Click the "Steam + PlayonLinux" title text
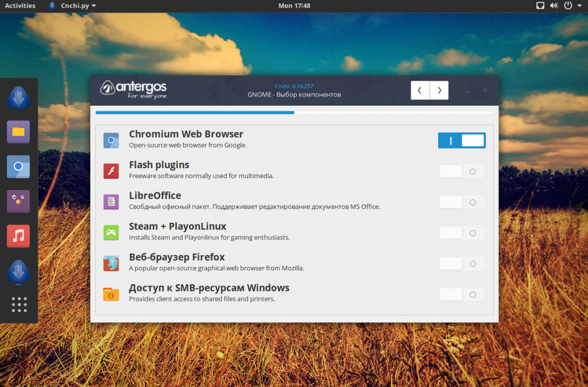The width and height of the screenshot is (588, 387). tap(177, 226)
